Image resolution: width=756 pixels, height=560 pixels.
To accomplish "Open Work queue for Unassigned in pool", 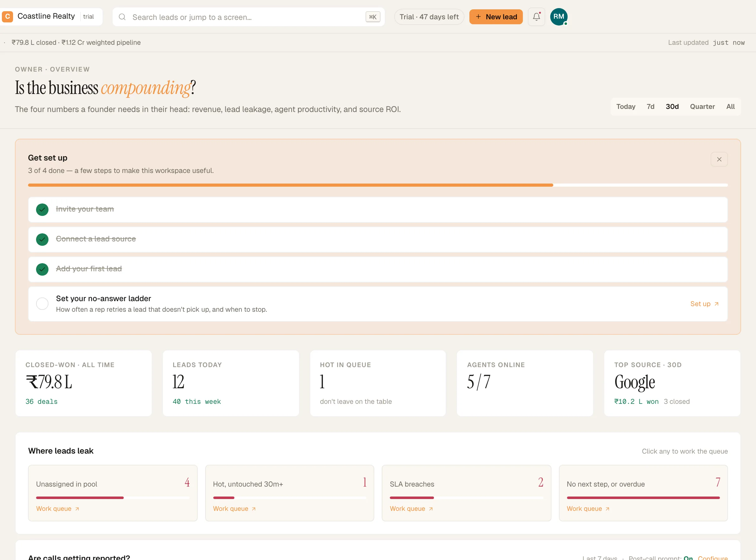I will (x=58, y=509).
